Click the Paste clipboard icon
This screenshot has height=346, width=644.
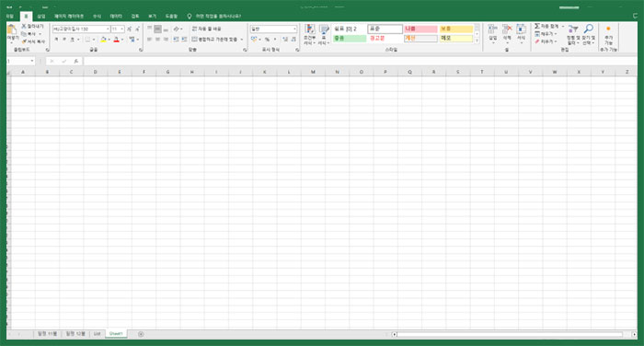[12, 30]
